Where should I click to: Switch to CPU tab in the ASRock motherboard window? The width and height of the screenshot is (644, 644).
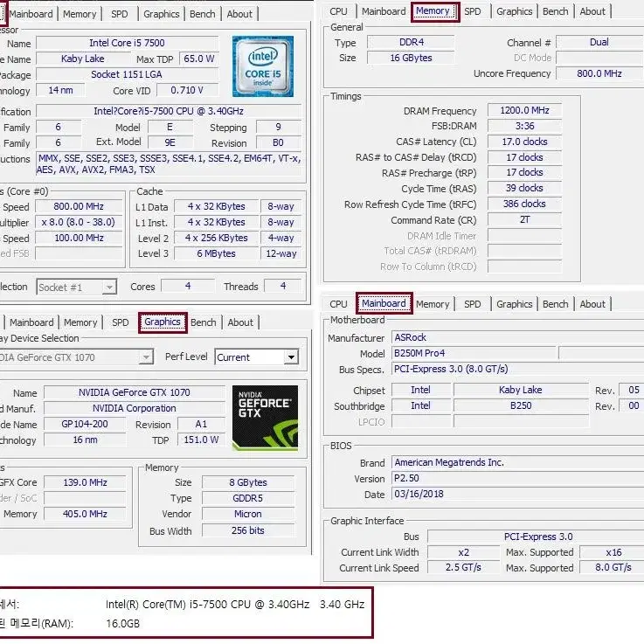pyautogui.click(x=338, y=304)
